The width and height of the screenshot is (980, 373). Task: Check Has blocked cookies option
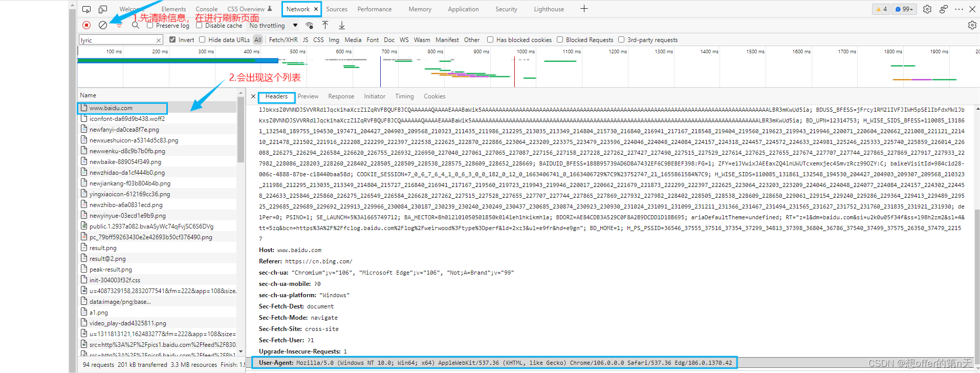(490, 39)
